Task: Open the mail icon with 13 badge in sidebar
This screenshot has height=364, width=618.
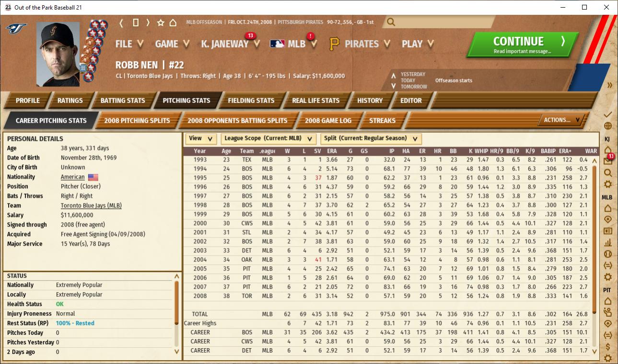Action: [x=608, y=161]
